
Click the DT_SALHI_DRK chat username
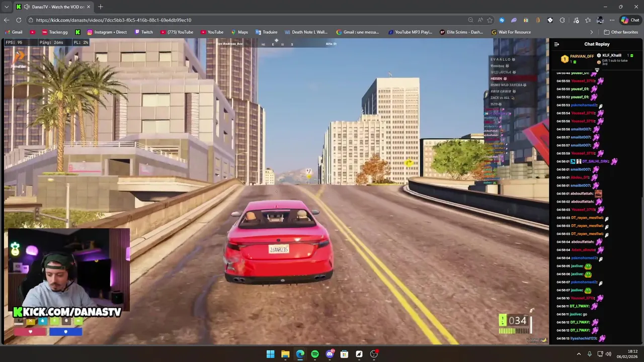(596, 161)
